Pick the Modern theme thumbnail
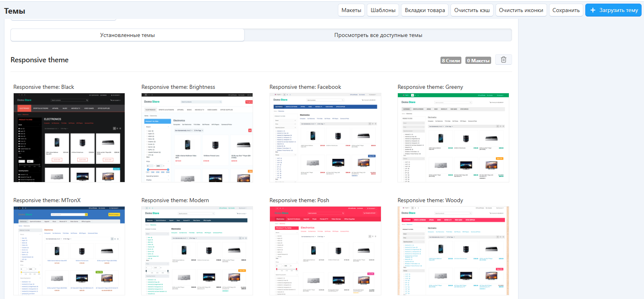Image resolution: width=644 pixels, height=299 pixels. (197, 251)
